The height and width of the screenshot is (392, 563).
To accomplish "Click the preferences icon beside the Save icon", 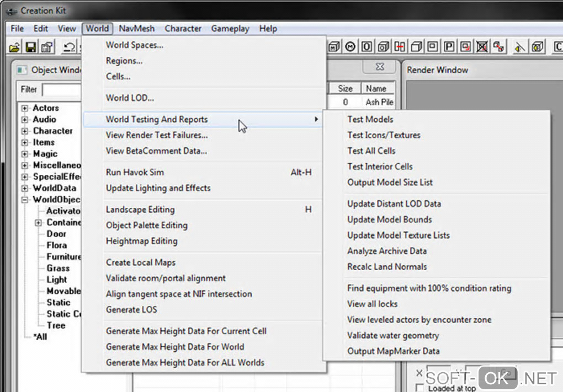I will 47,47.
